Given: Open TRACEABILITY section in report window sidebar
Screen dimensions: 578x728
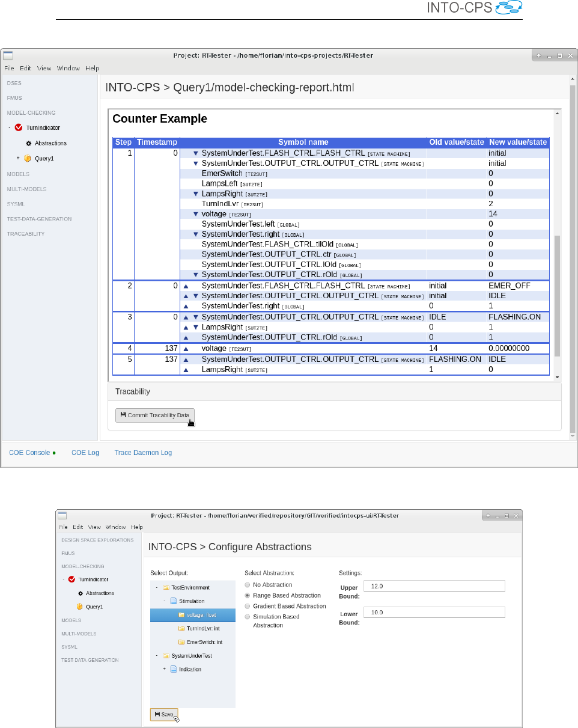Looking at the screenshot, I should pos(26,234).
